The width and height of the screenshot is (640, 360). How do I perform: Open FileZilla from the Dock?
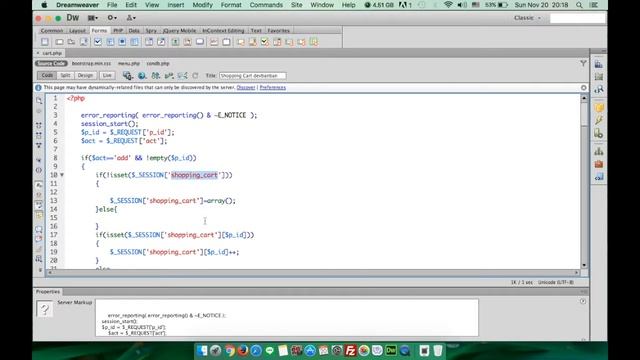351,350
